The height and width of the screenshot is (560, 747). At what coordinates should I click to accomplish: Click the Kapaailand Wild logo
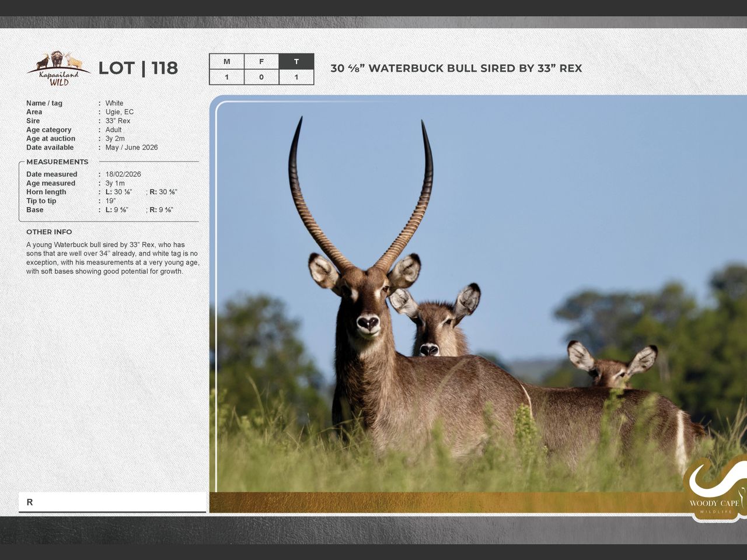point(58,69)
